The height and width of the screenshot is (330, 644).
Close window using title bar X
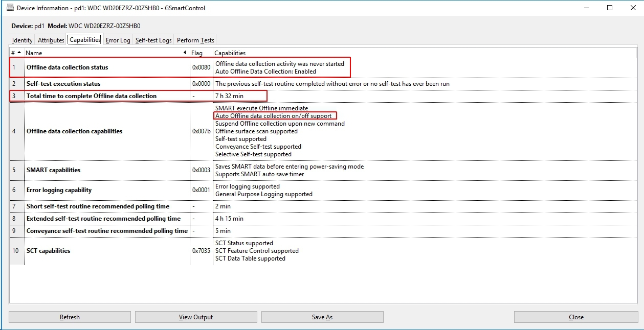(632, 8)
